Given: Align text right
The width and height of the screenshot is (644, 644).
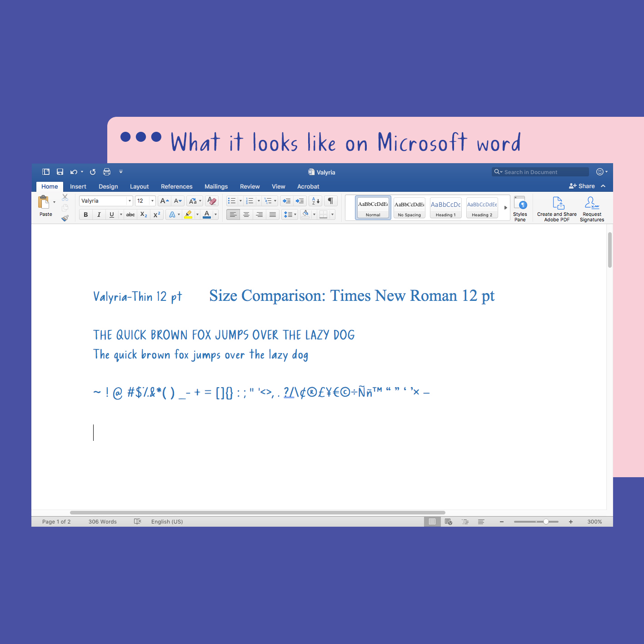Looking at the screenshot, I should (x=260, y=215).
